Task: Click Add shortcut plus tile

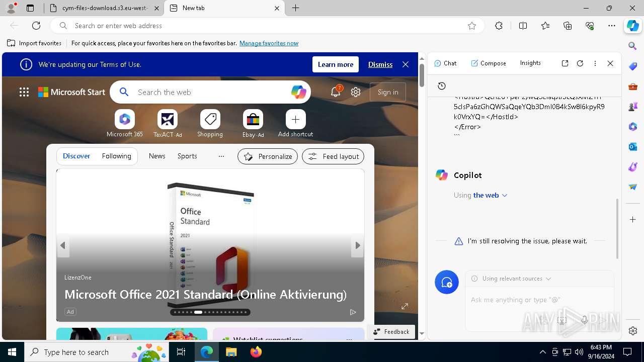Action: point(296,123)
